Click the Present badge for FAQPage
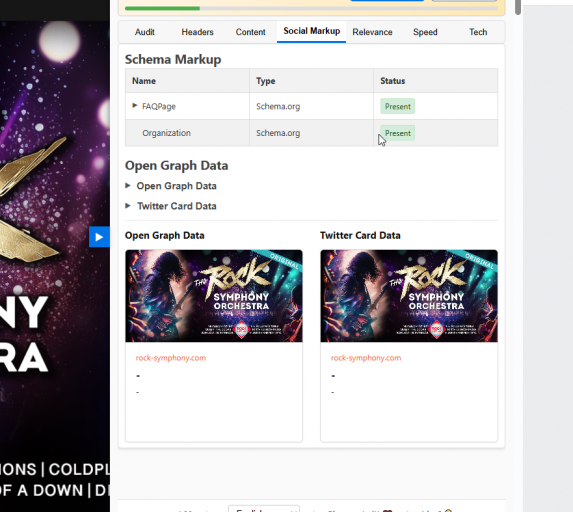Screen dimensions: 573x512 tap(397, 106)
